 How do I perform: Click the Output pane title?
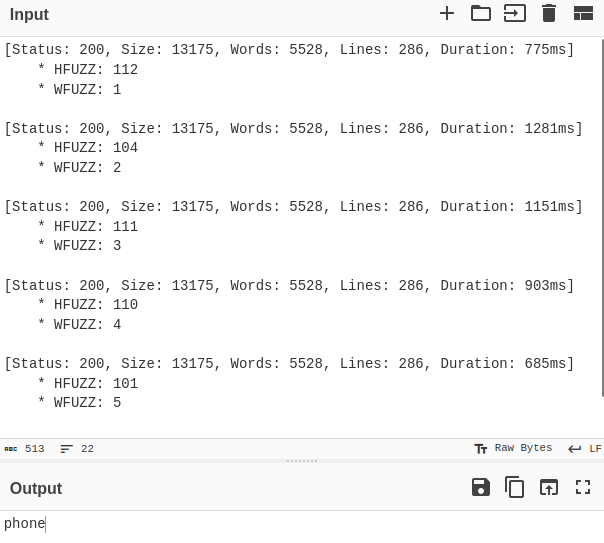point(36,488)
